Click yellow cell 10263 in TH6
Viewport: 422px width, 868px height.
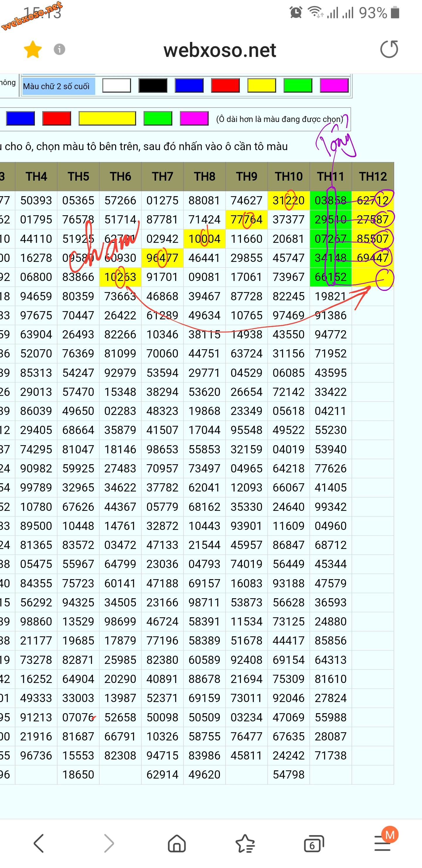coord(120,277)
